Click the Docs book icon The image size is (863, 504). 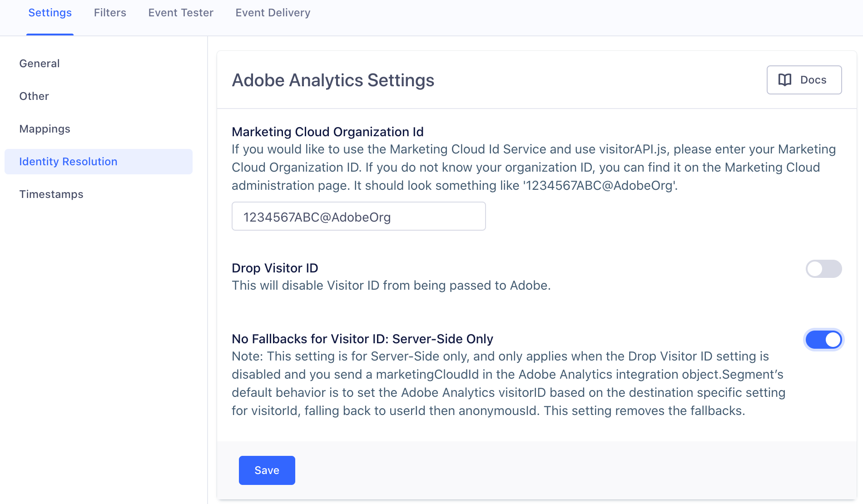coord(784,80)
